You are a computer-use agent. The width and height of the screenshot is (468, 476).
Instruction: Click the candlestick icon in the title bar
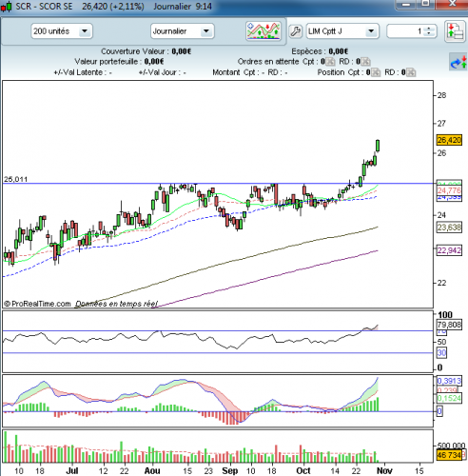point(7,7)
